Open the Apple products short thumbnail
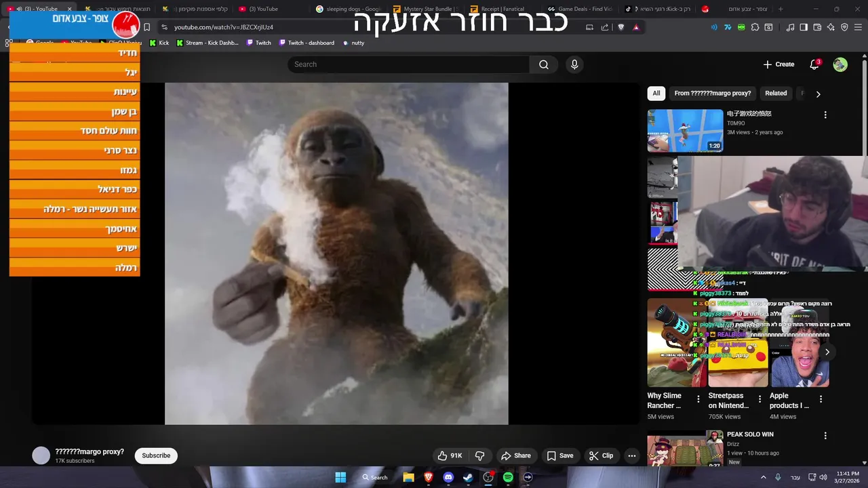 [800, 343]
